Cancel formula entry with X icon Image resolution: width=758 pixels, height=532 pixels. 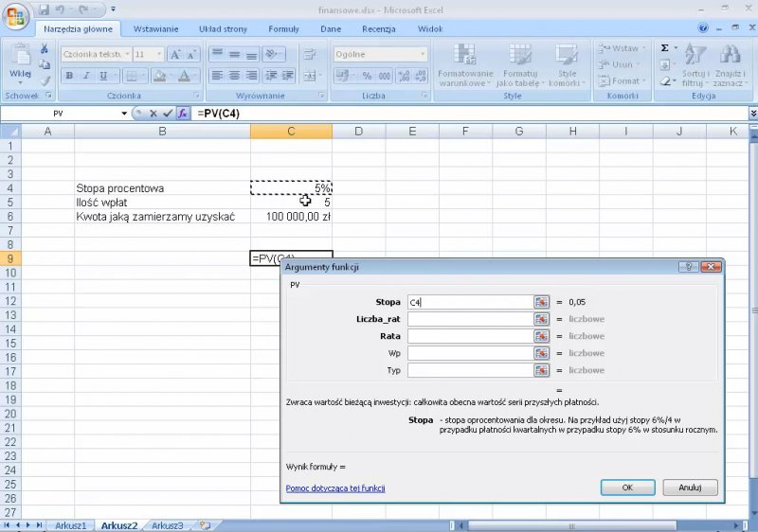(153, 114)
